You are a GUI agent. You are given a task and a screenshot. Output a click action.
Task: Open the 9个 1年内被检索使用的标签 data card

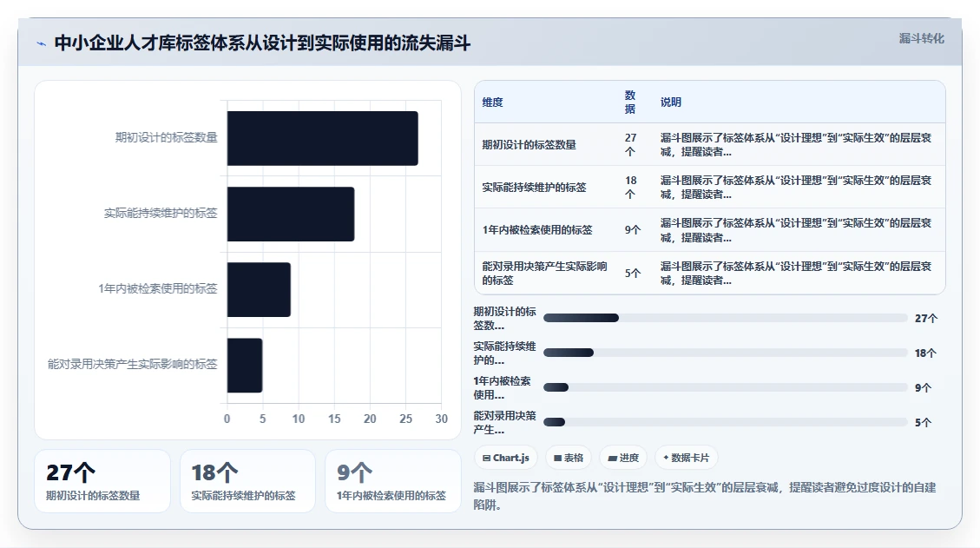[x=393, y=481]
